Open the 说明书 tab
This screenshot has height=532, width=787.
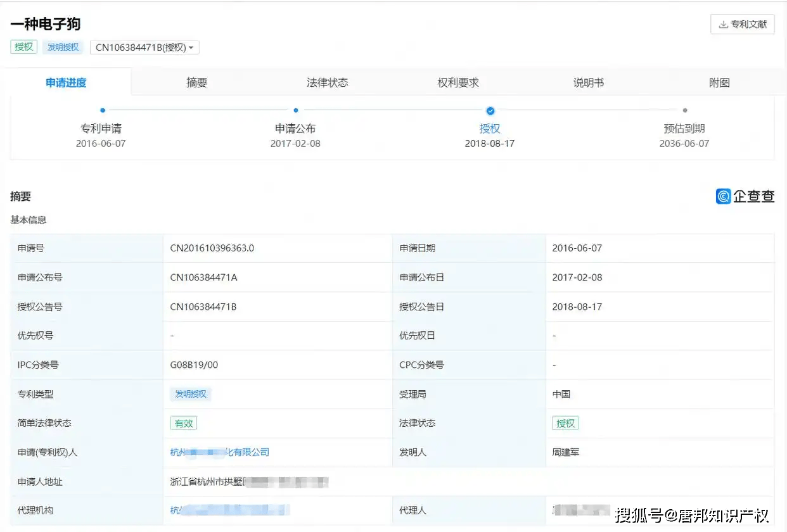pyautogui.click(x=588, y=82)
